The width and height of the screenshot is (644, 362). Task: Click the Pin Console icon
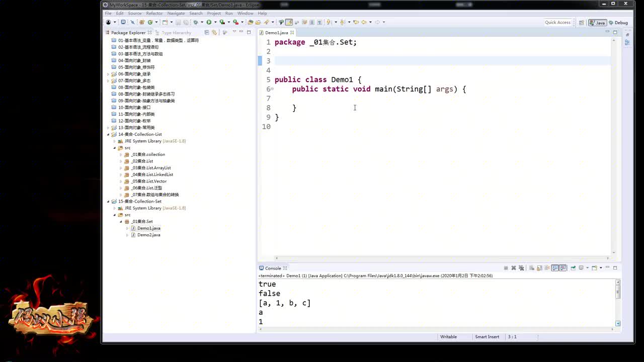coord(573,268)
